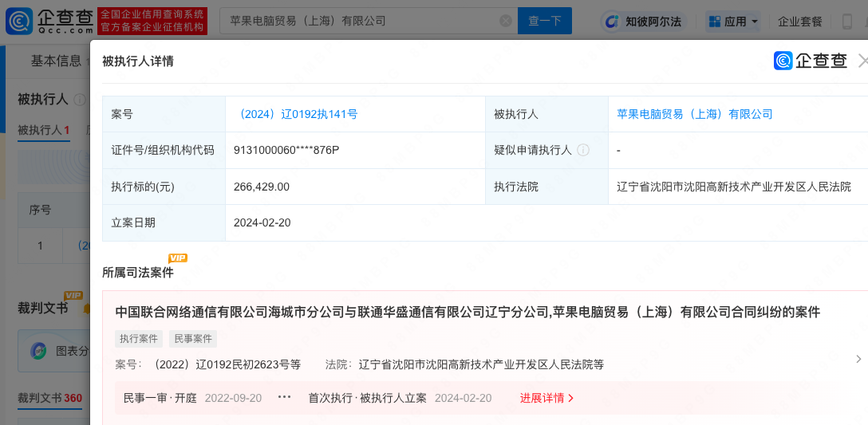
Task: Close the 被执行人详情 dialog
Action: 862,61
